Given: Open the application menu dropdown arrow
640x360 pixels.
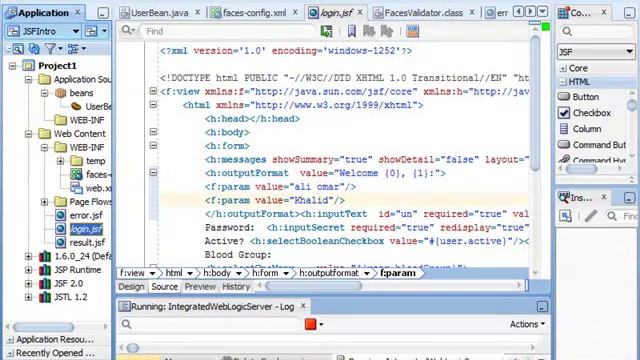Looking at the screenshot, I should (x=104, y=31).
